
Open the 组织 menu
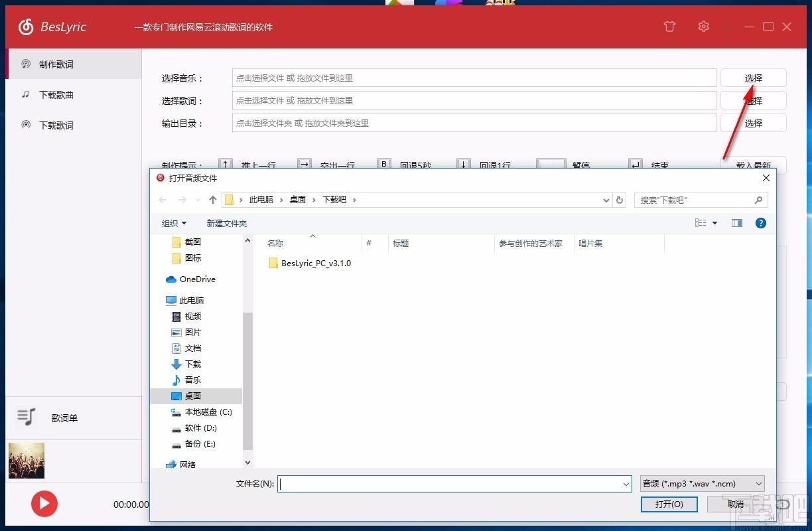174,223
